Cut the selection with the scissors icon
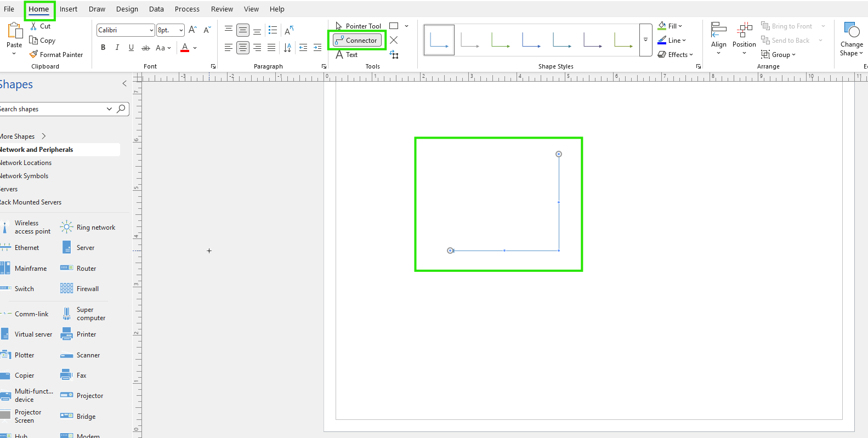 click(33, 26)
